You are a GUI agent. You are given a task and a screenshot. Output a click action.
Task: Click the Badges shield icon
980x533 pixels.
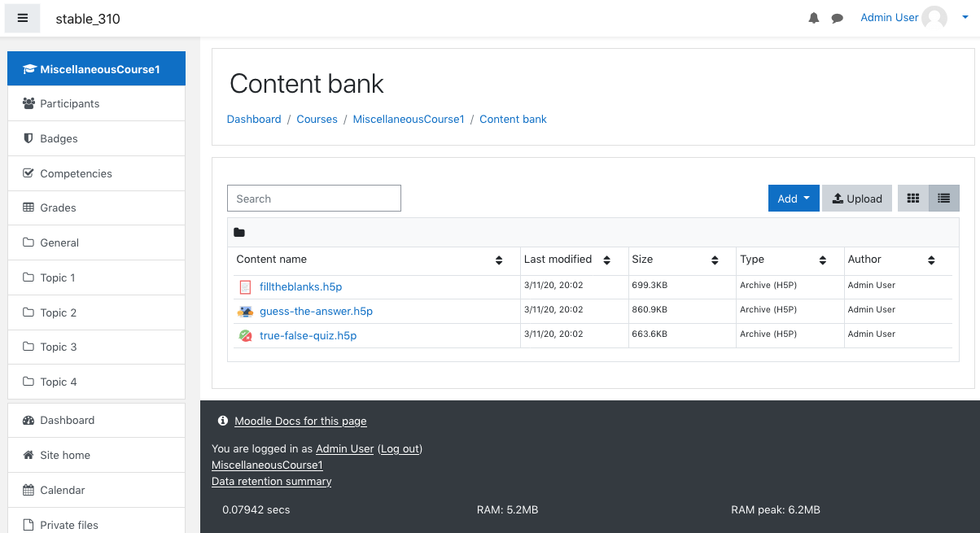tap(29, 138)
